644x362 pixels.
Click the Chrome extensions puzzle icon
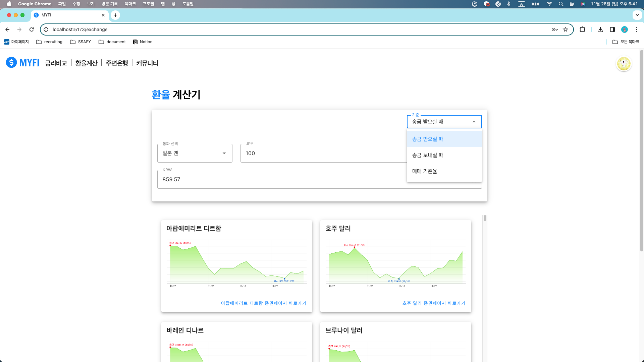pos(582,29)
